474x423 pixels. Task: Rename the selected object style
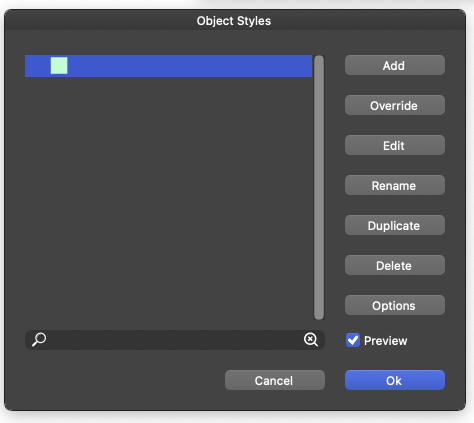tap(395, 185)
